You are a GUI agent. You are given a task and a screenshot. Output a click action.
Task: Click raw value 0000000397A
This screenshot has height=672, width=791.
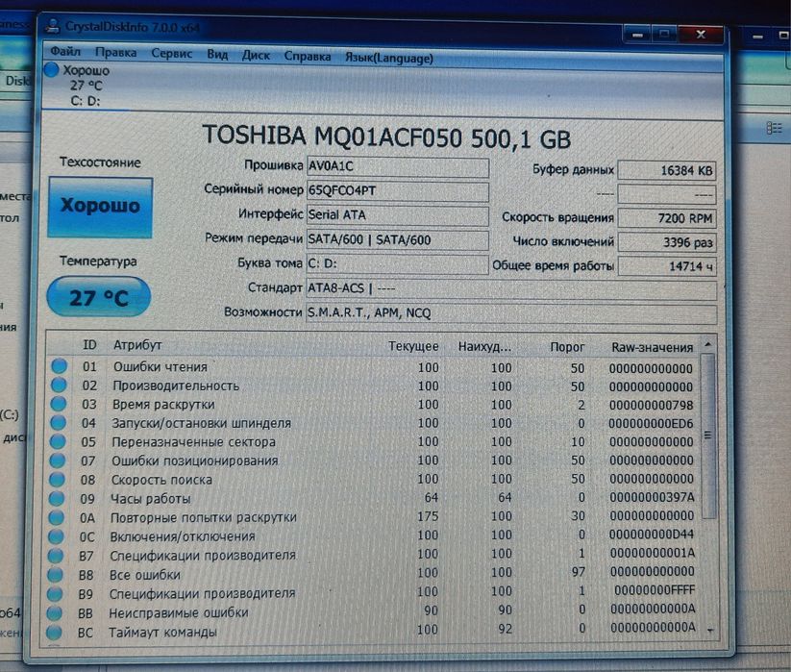(x=652, y=497)
